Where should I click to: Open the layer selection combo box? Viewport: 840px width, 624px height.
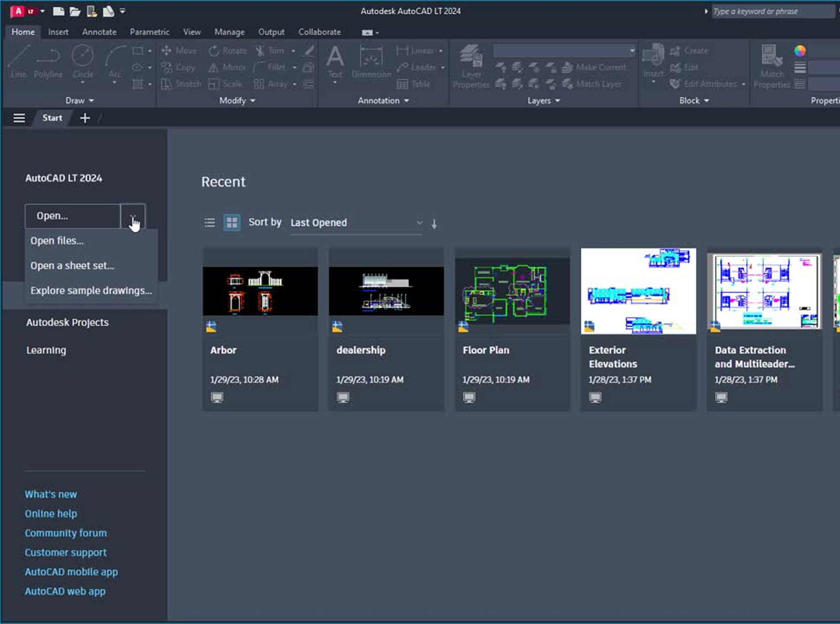pyautogui.click(x=564, y=51)
